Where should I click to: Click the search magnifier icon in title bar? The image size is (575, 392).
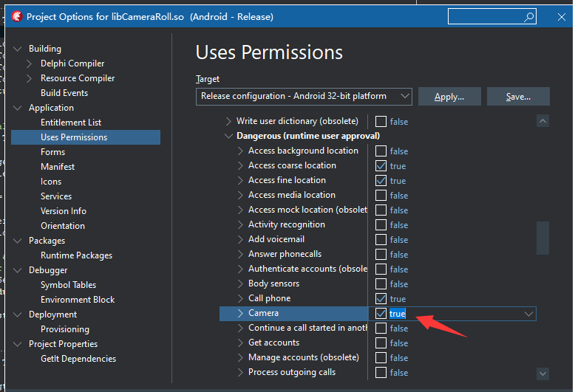[528, 16]
